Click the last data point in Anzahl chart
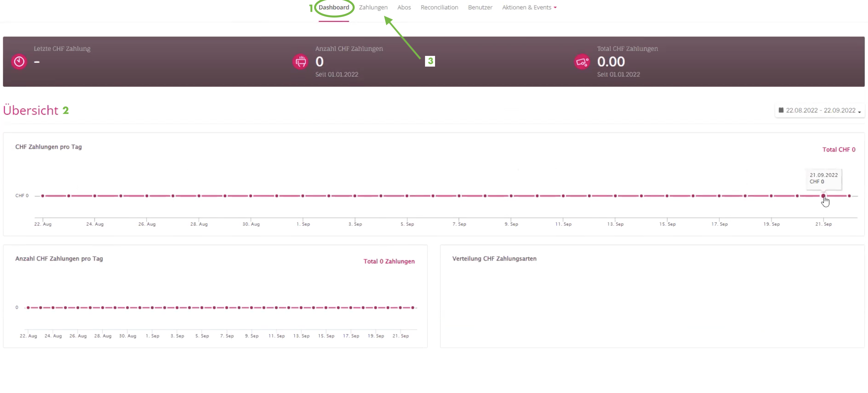The width and height of the screenshot is (868, 393). pyautogui.click(x=413, y=307)
